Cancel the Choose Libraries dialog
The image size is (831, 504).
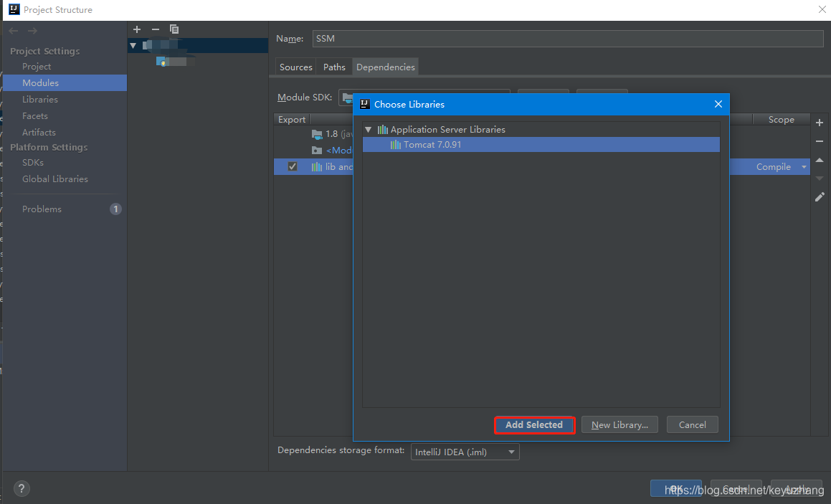point(692,425)
